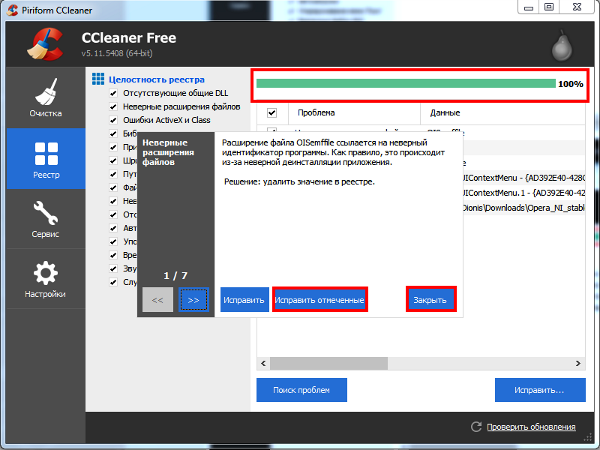This screenshot has height=450, width=600.
Task: Toggle the Отсутствующие общие DLL checkbox
Action: tap(113, 93)
